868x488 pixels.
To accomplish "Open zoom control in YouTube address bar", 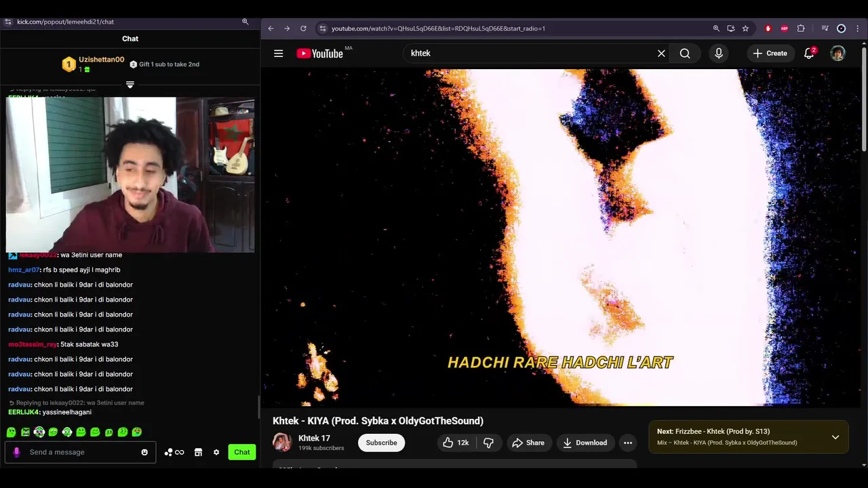I will coord(716,28).
